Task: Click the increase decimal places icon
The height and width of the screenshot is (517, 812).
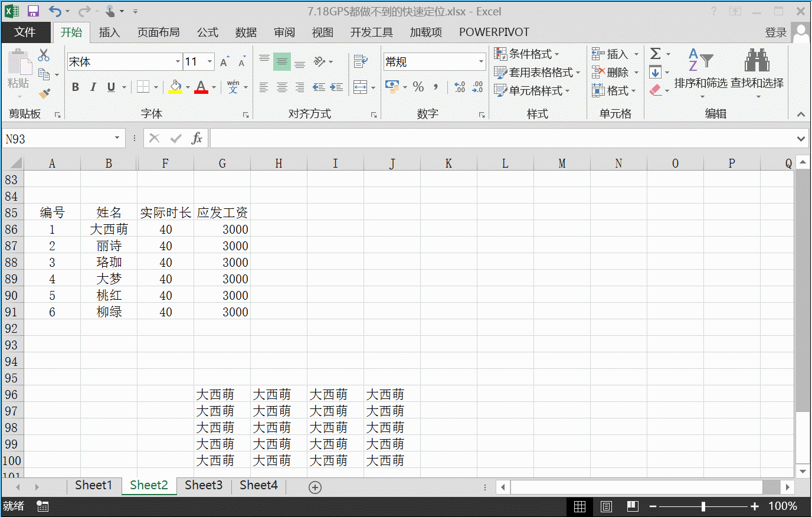Action: click(459, 87)
